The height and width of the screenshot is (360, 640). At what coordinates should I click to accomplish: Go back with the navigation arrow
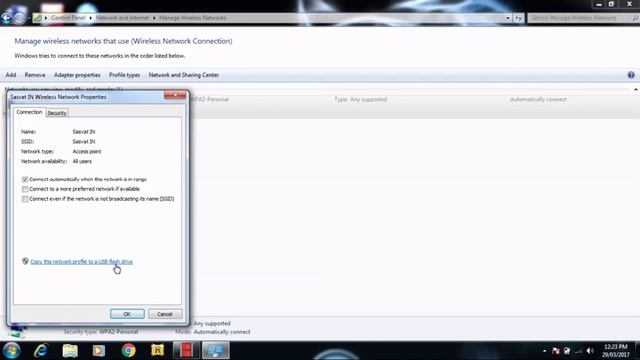click(x=6, y=18)
